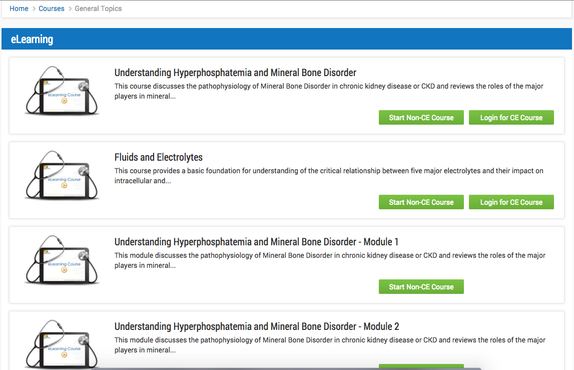Open the Hyperphosphatemia Module 1 title
Image resolution: width=574 pixels, height=370 pixels.
[x=256, y=242]
